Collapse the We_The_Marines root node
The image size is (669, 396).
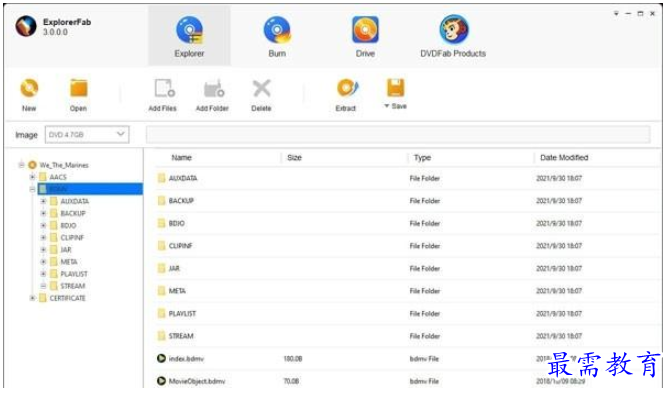point(21,165)
